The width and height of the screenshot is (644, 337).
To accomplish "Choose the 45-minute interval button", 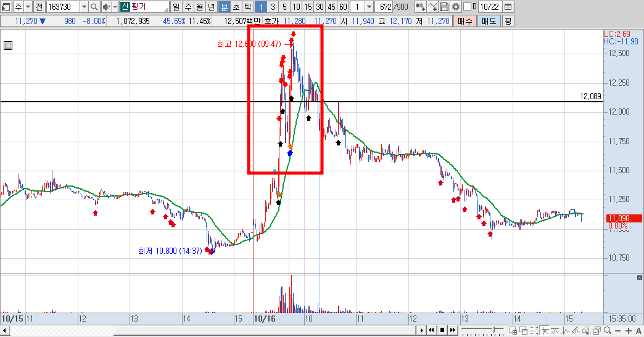I will 331,7.
